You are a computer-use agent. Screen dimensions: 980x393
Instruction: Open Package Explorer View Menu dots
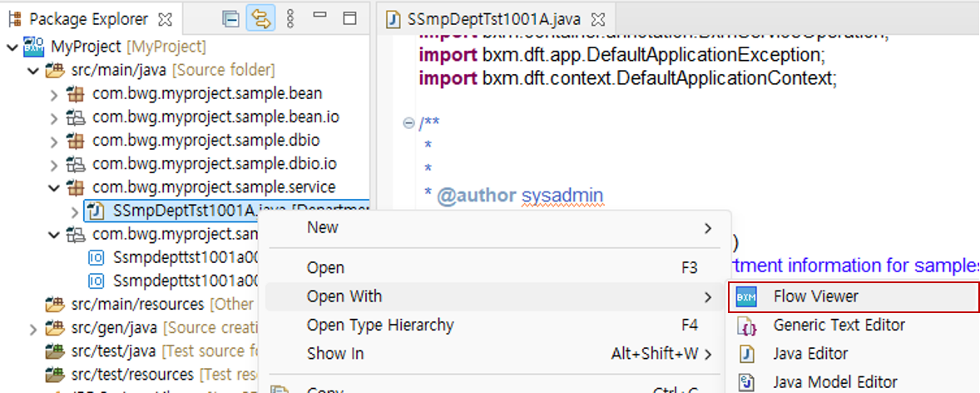click(290, 19)
